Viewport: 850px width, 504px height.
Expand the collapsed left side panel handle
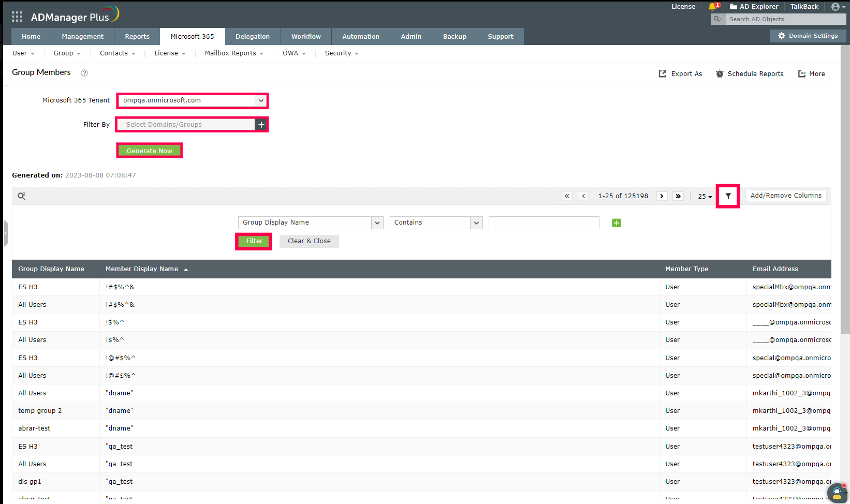(5, 233)
